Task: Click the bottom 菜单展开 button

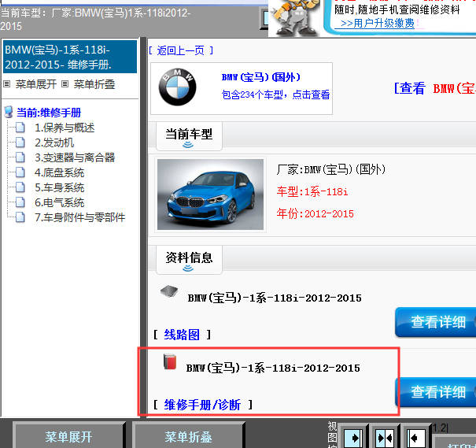Action: tap(69, 437)
